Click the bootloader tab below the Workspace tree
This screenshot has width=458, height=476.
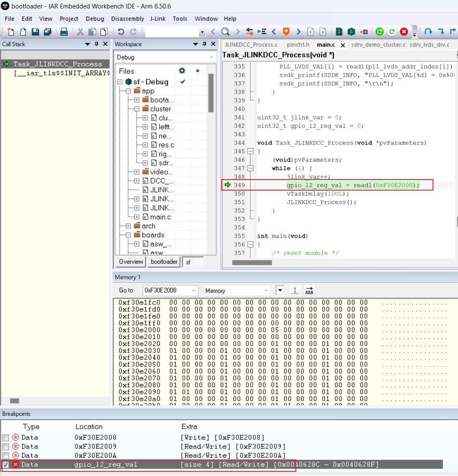tap(164, 262)
